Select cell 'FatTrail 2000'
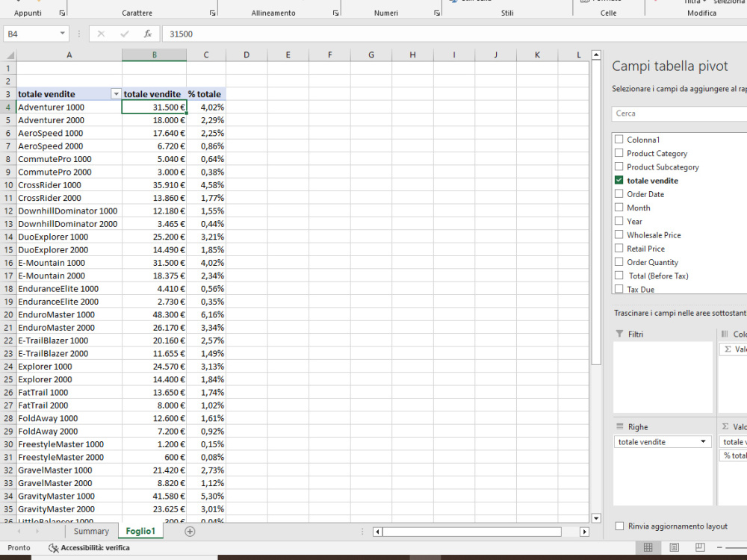The width and height of the screenshot is (747, 560). [x=69, y=405]
